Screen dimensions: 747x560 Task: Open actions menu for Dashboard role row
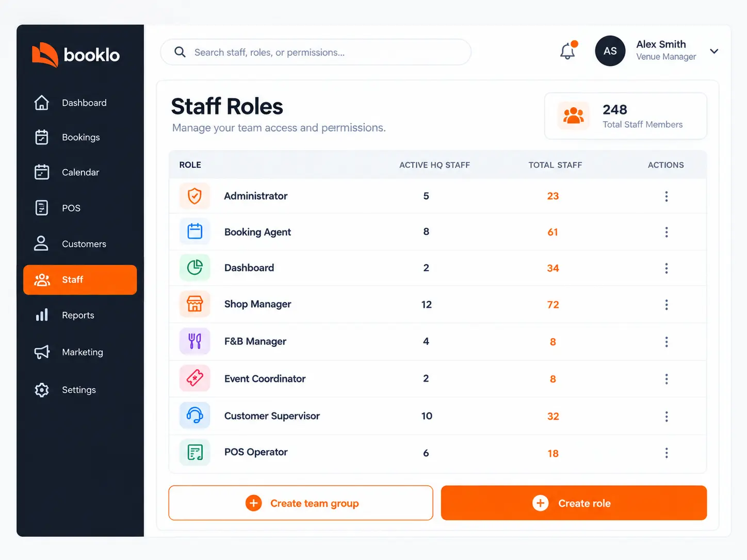[667, 268]
